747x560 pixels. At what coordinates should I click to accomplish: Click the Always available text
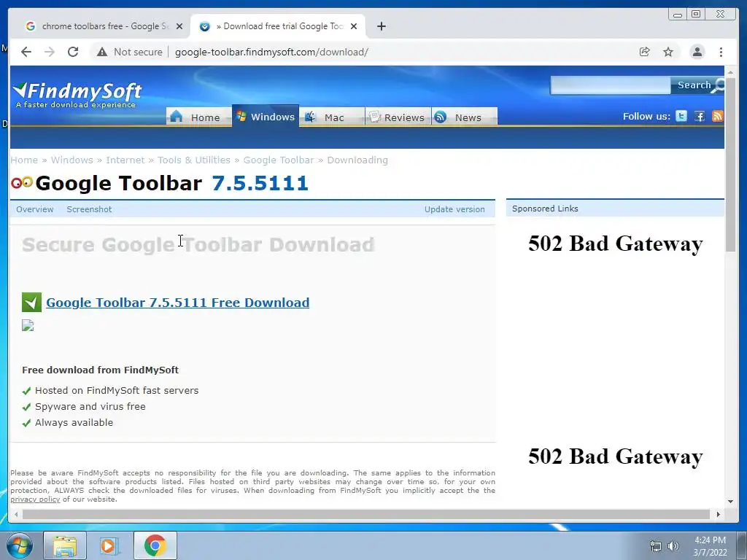tap(74, 422)
